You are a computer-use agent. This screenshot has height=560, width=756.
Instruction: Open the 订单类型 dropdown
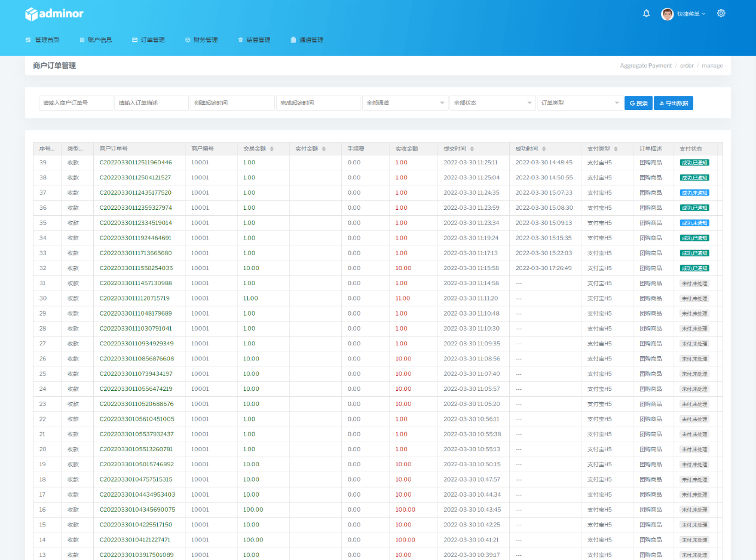(580, 103)
